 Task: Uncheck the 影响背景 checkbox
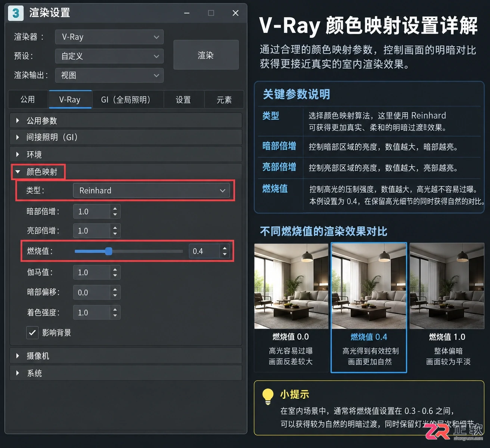coord(32,333)
